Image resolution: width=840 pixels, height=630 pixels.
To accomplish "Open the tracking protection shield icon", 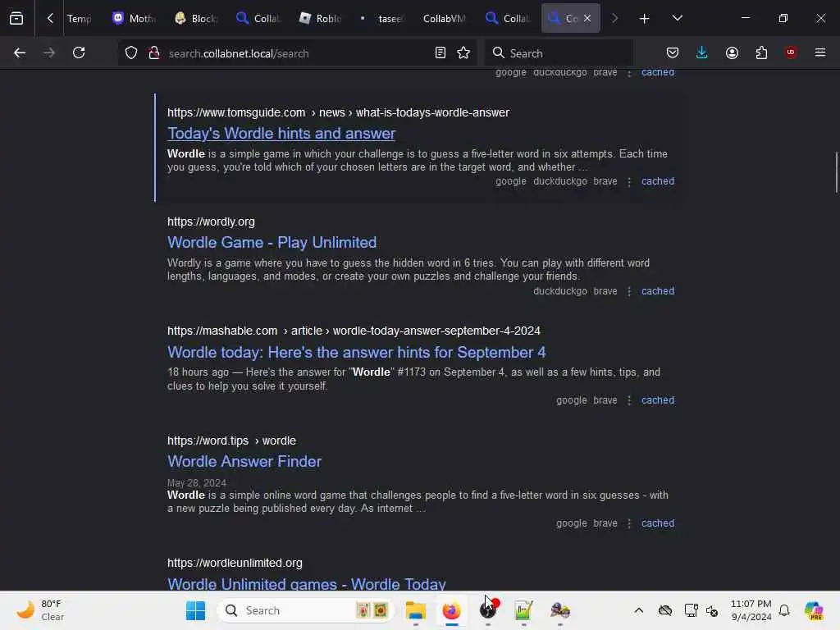I will tap(131, 53).
